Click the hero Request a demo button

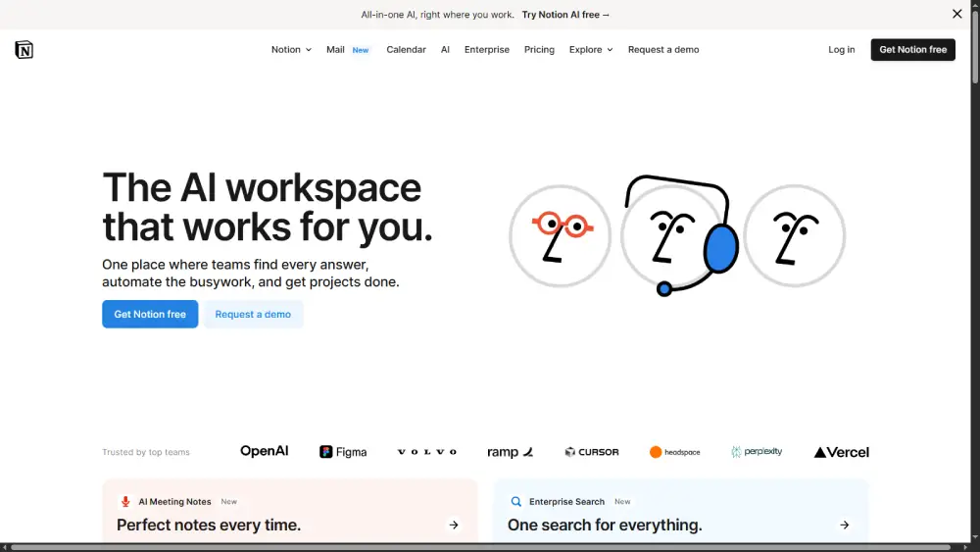tap(253, 314)
